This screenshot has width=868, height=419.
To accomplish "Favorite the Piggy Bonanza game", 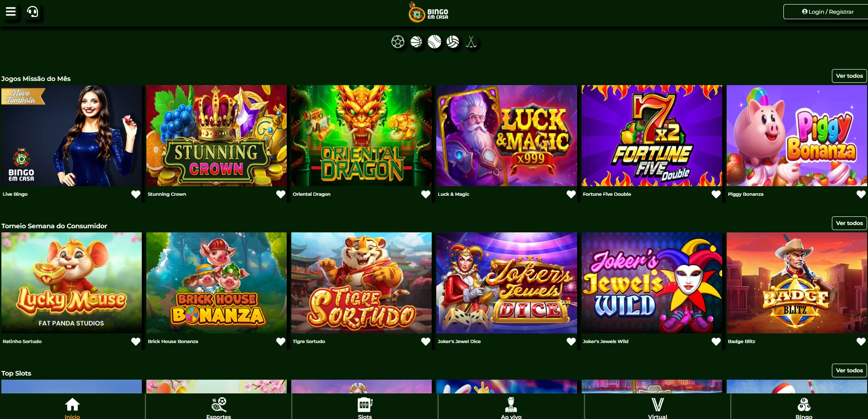I will click(861, 194).
